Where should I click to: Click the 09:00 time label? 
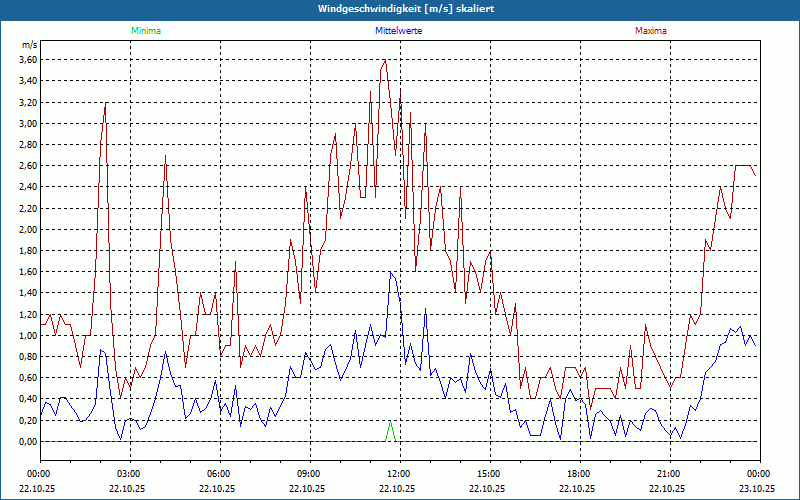[x=309, y=474]
